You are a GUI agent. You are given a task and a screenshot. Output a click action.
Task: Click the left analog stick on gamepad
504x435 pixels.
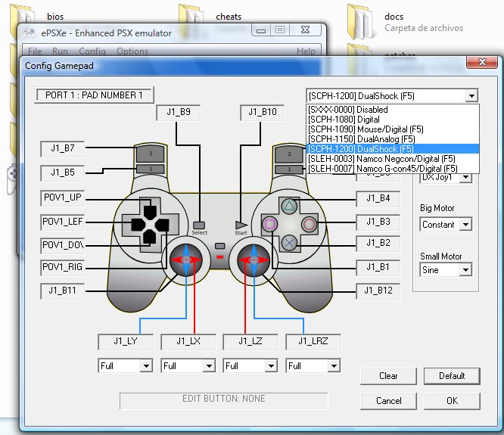186,260
